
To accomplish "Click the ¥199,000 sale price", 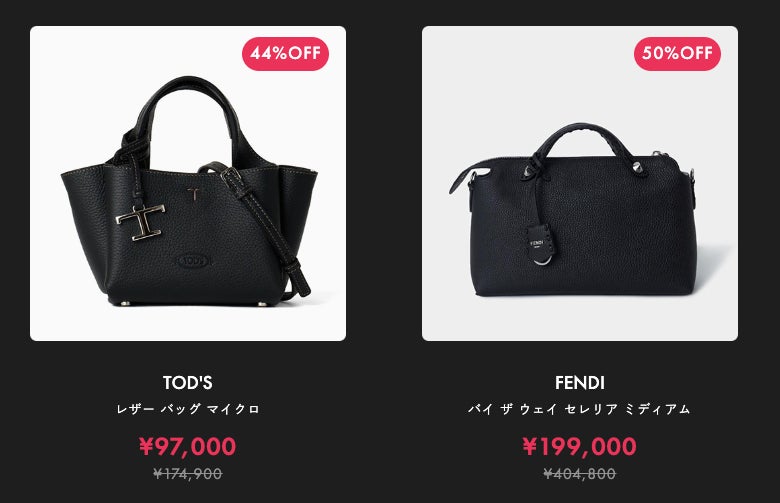I will tap(580, 446).
